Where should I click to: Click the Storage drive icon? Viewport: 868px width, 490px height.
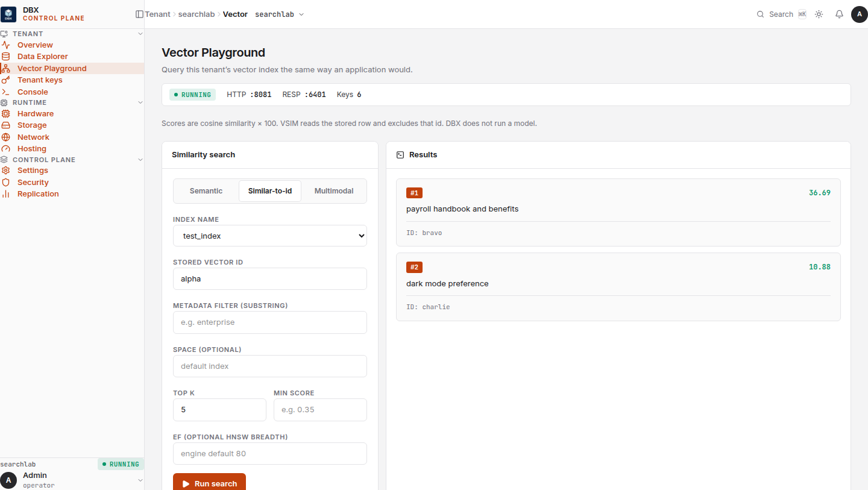(x=5, y=125)
